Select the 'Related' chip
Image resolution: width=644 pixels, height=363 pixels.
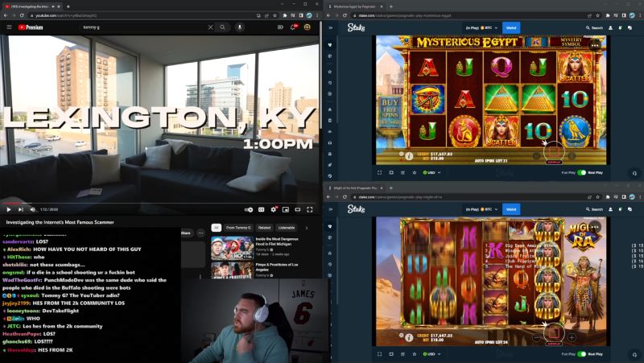[x=264, y=228]
